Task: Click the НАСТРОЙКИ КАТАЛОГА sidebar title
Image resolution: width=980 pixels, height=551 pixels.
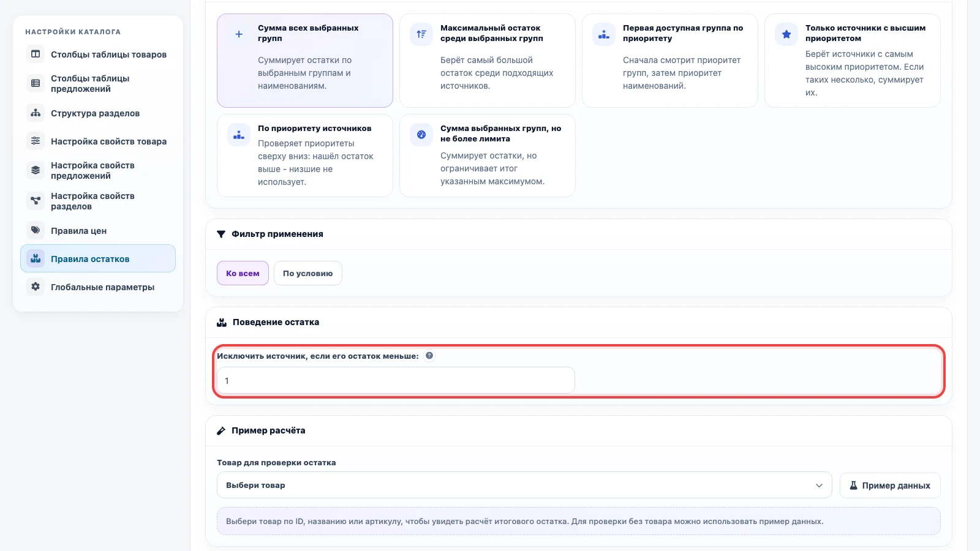Action: 73,32
